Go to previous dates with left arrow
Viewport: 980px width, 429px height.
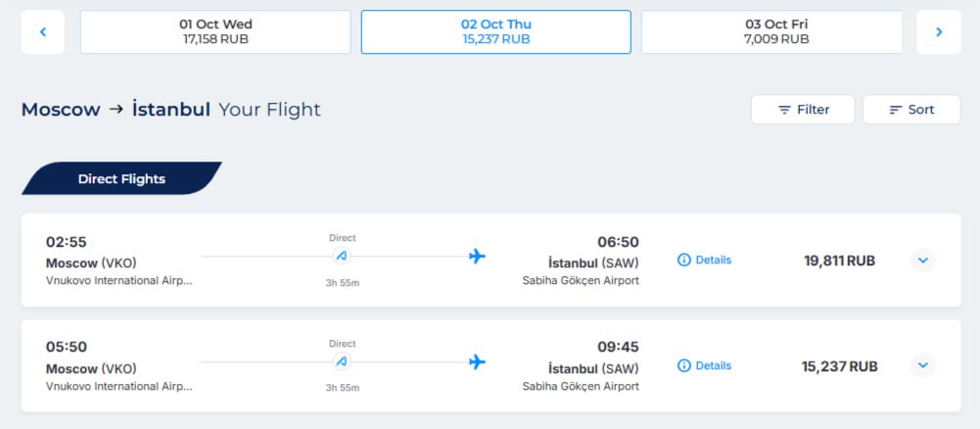click(43, 32)
